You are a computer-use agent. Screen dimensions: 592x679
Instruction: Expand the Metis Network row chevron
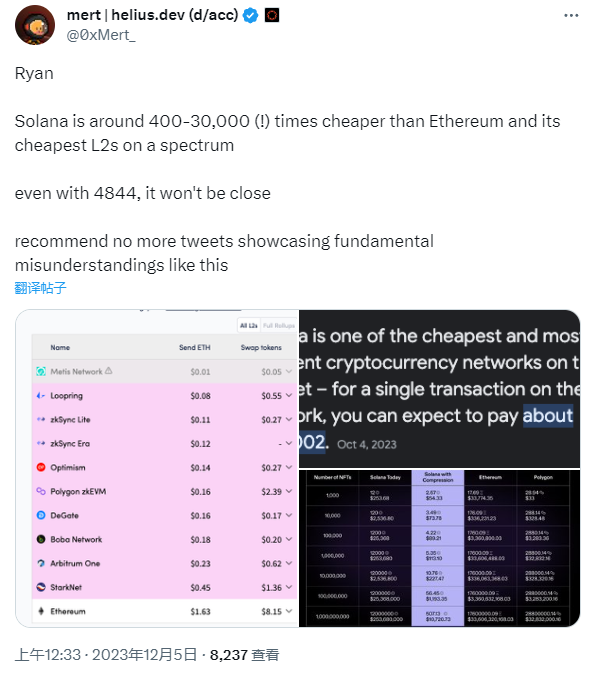pyautogui.click(x=289, y=372)
